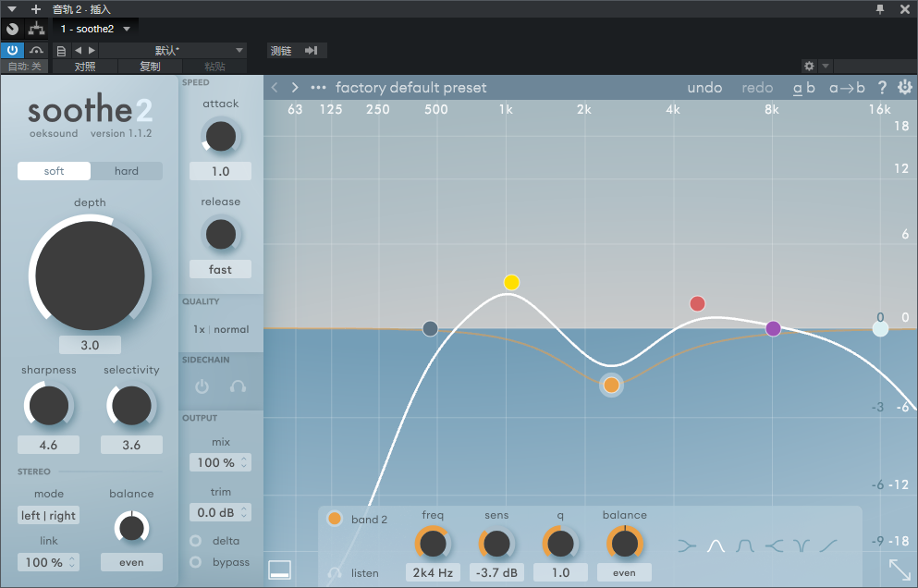Viewport: 918px width, 588px height.
Task: Click the 粘贴 paste item
Action: [x=214, y=67]
